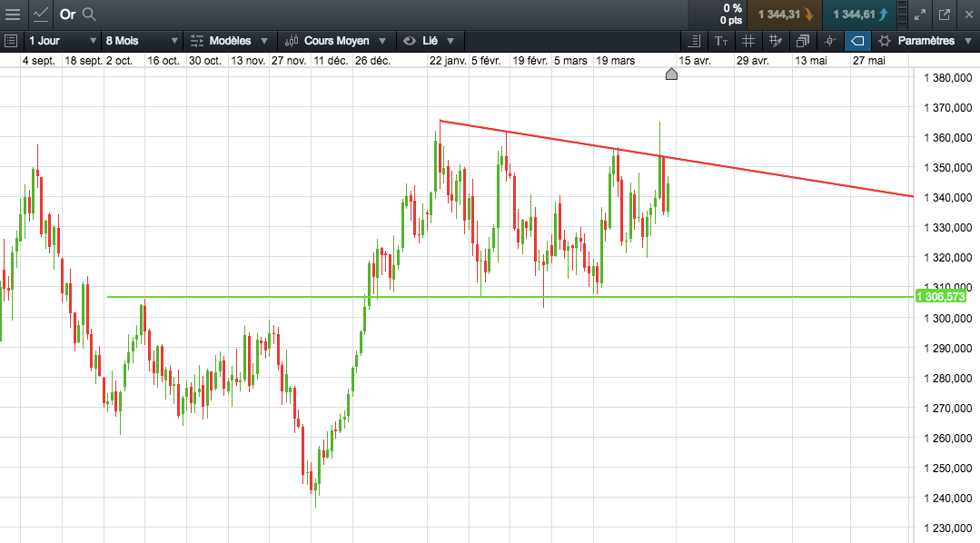Click the buy price 1 344,61
Screen dimensions: 980x543
click(859, 15)
